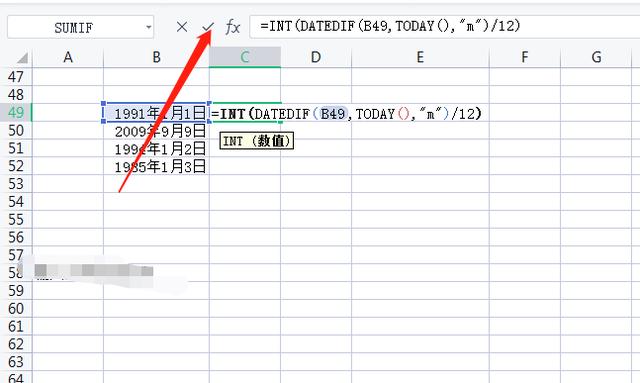
Task: Click the in-cell formula in C49
Action: [x=346, y=113]
